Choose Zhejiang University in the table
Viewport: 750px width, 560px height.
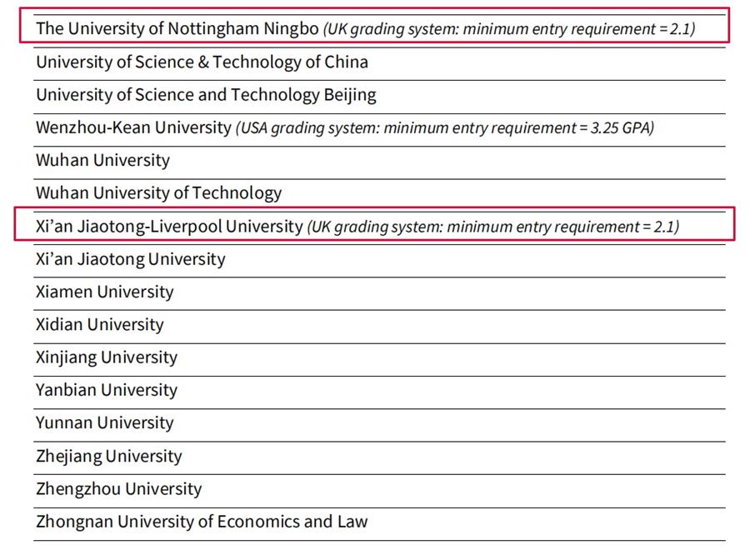[x=108, y=456]
